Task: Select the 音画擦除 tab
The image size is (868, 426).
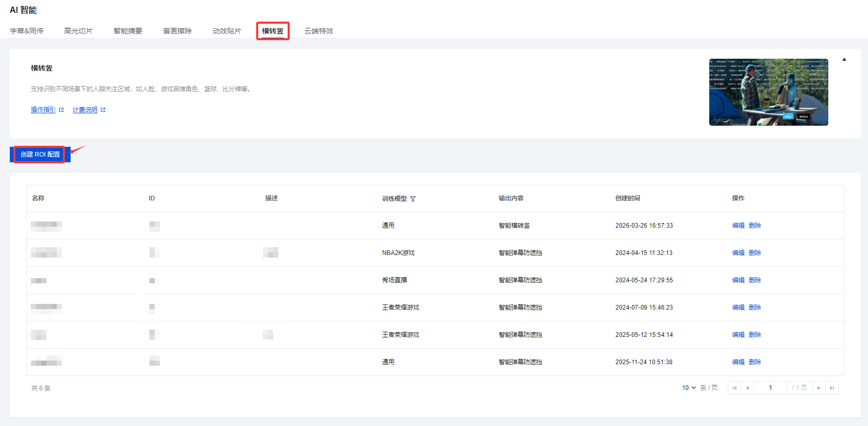Action: coord(177,31)
